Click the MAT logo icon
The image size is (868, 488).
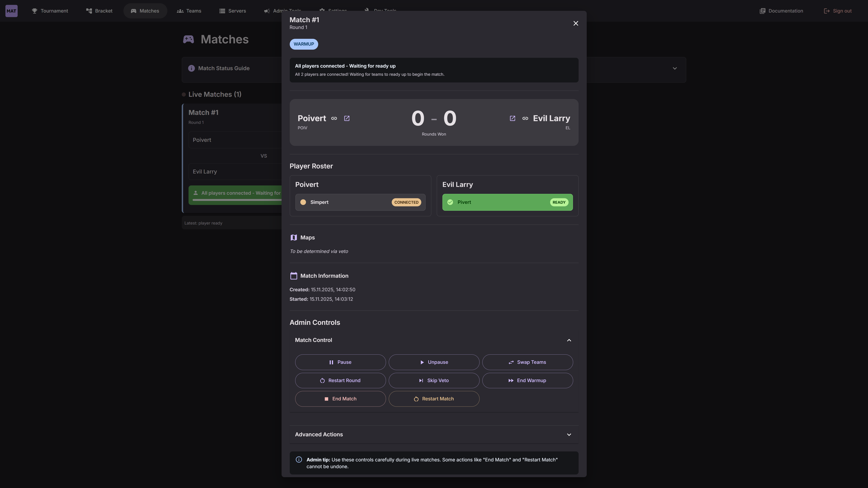[x=12, y=11]
